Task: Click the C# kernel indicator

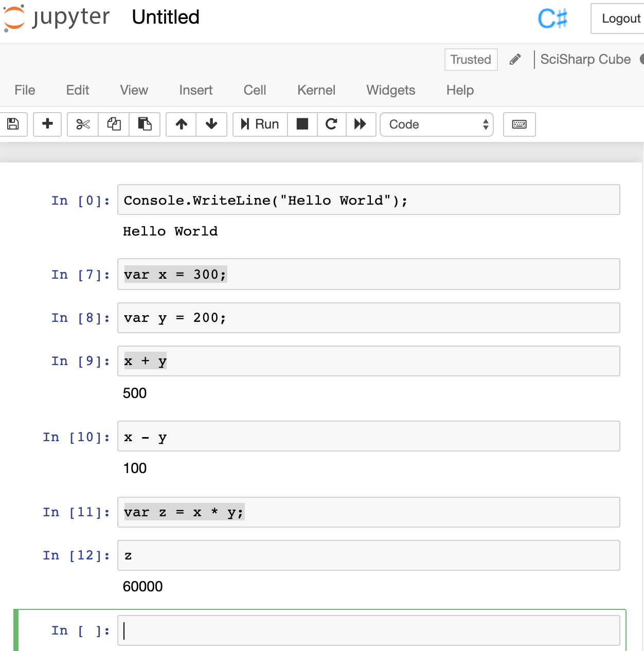Action: click(552, 19)
